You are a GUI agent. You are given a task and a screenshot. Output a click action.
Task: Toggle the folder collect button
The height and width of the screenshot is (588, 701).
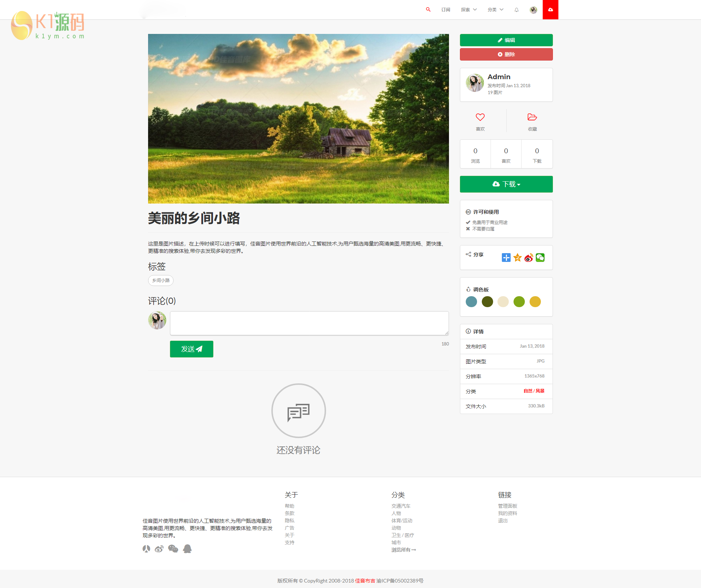click(532, 117)
